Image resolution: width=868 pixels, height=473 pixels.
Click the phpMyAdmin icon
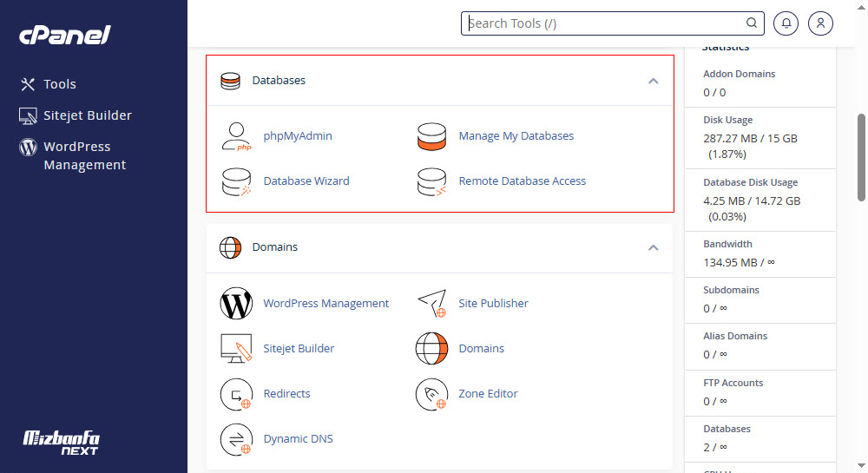tap(236, 136)
